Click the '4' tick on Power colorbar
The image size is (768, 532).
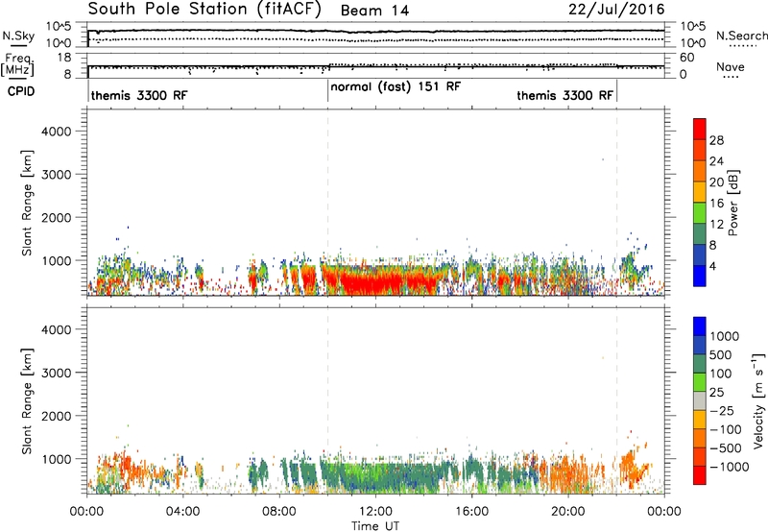click(712, 266)
